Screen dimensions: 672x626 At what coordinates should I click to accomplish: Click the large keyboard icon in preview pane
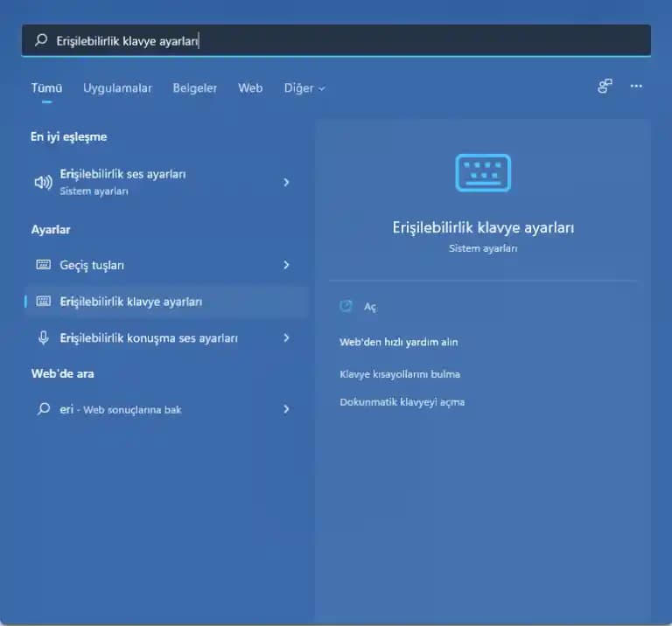pos(483,173)
